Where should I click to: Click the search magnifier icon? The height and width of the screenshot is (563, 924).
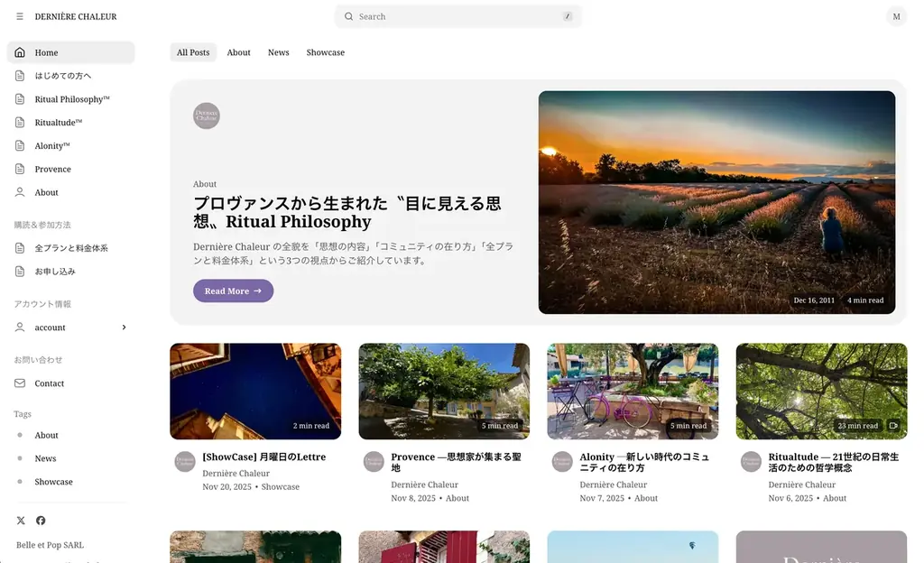pyautogui.click(x=348, y=16)
